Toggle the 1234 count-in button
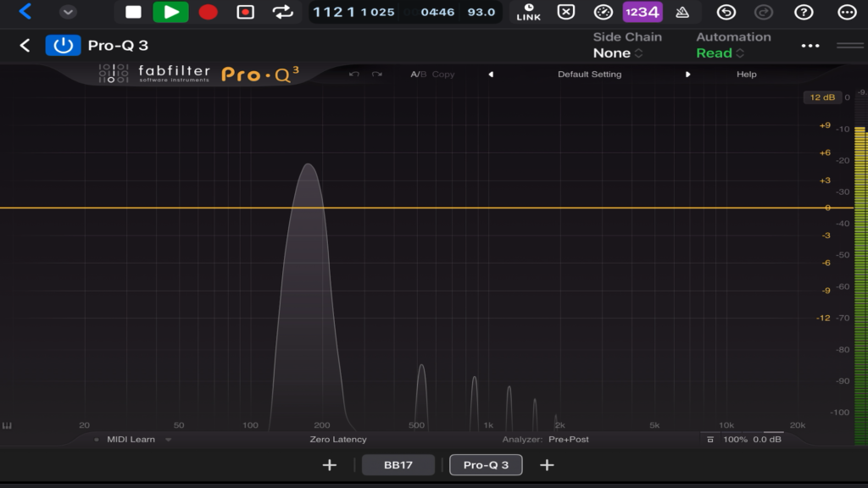Screen dimensions: 868x488 642,12
